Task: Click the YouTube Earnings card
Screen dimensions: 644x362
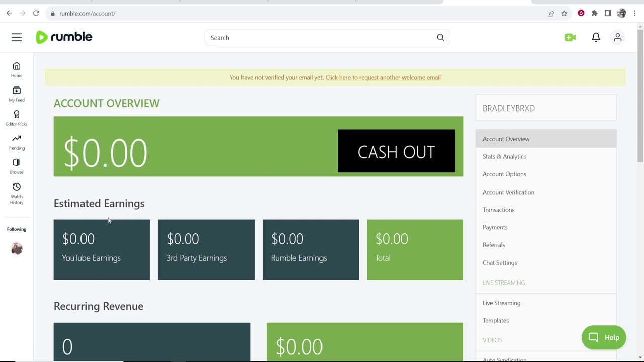Action: click(x=102, y=249)
